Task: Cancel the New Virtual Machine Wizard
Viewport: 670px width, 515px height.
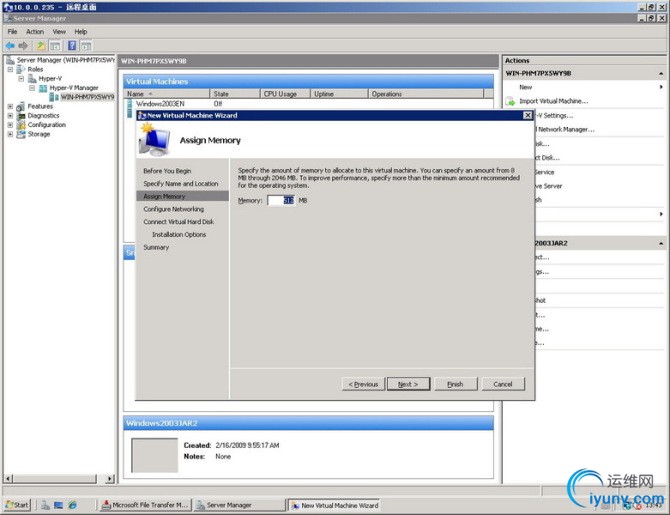Action: pyautogui.click(x=503, y=384)
